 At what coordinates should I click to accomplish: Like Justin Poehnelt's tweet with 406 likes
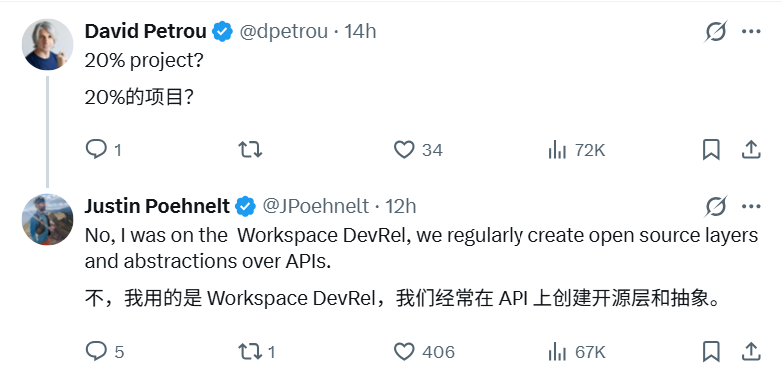point(424,352)
